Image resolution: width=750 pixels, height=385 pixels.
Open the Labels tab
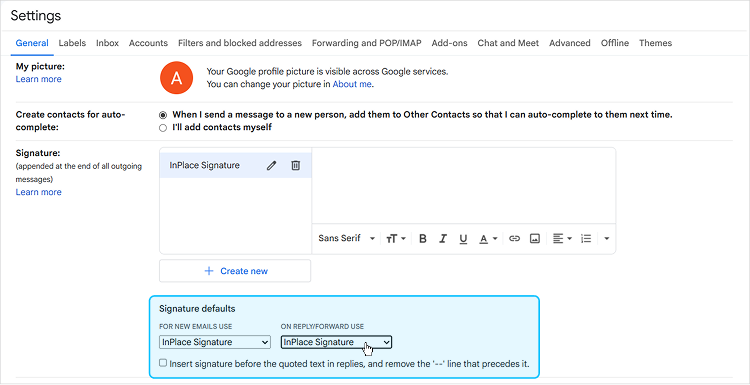tap(72, 43)
